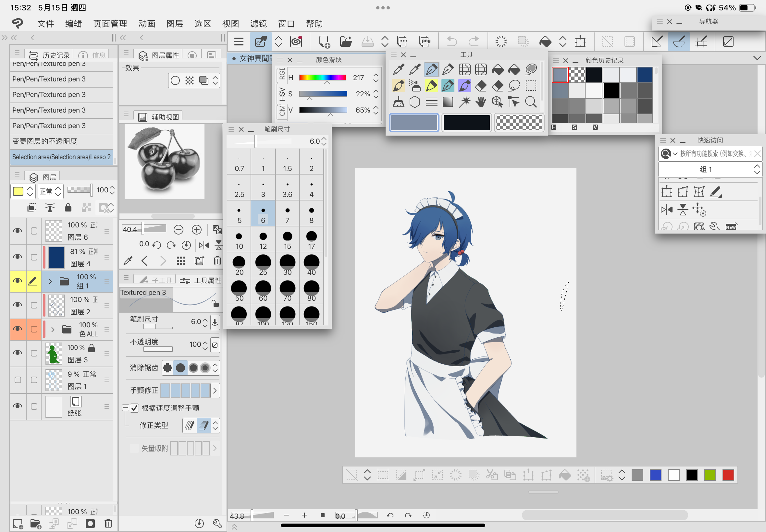766x532 pixels.
Task: Click the cherry reference image thumbnail
Action: (x=165, y=161)
